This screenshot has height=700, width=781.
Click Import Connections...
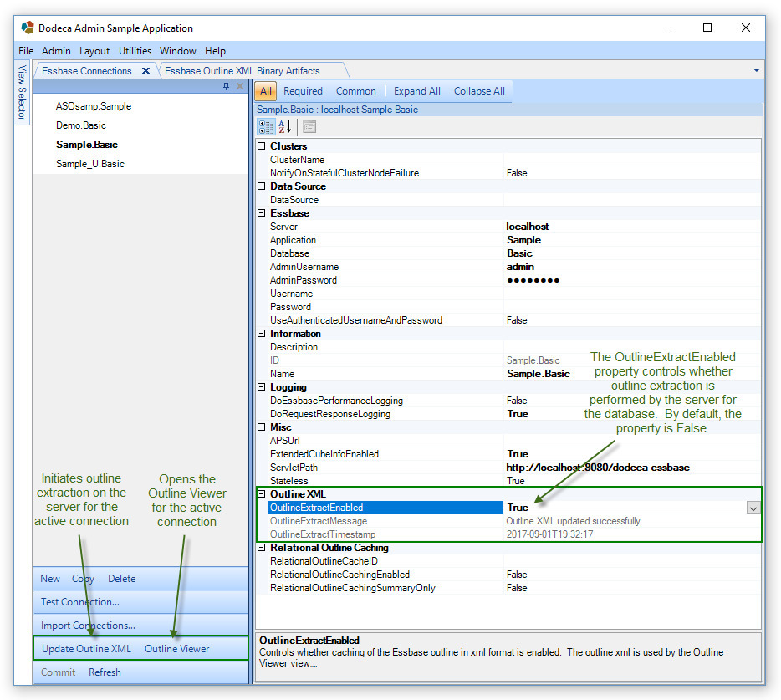88,626
